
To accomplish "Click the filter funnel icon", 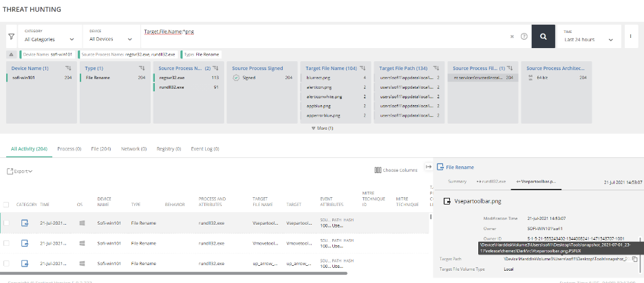I will click(11, 37).
